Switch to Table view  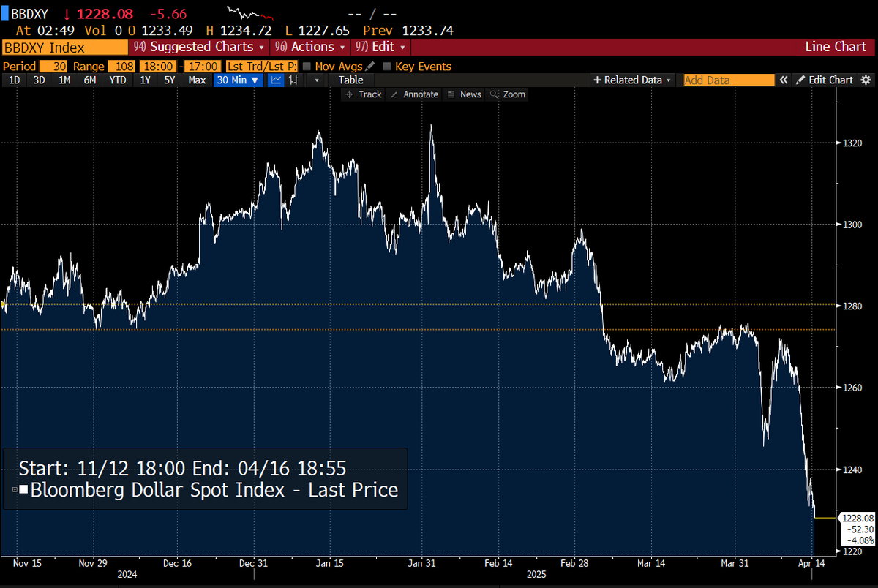350,80
